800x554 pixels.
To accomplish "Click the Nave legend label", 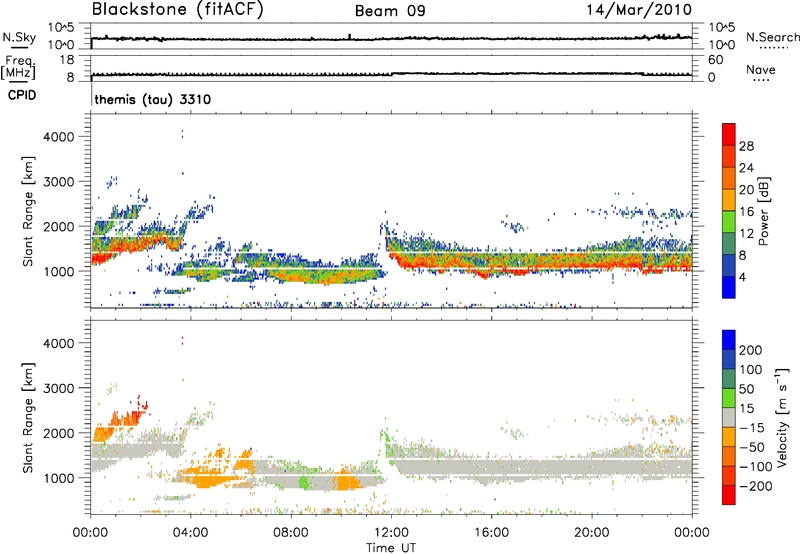I will (761, 70).
